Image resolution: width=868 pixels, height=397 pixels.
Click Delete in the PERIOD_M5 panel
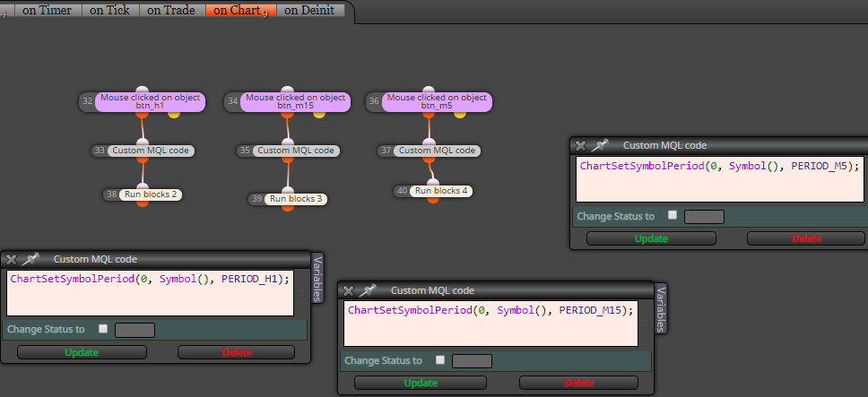pyautogui.click(x=806, y=238)
